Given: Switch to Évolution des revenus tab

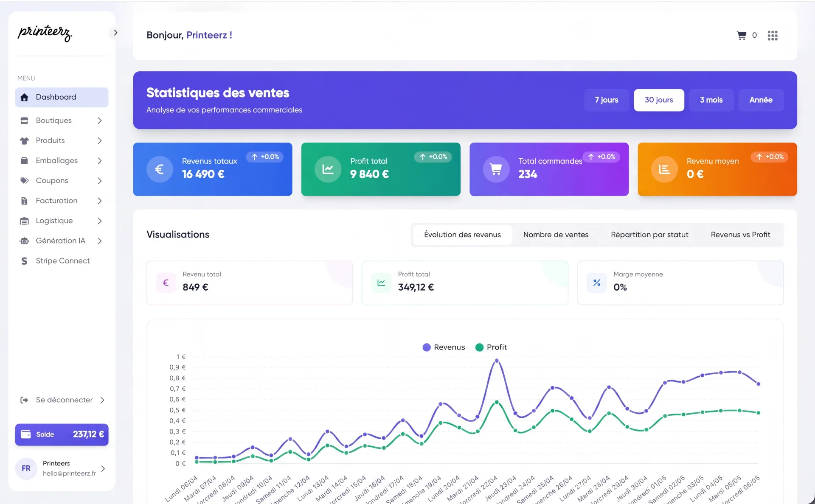Looking at the screenshot, I should pos(462,235).
